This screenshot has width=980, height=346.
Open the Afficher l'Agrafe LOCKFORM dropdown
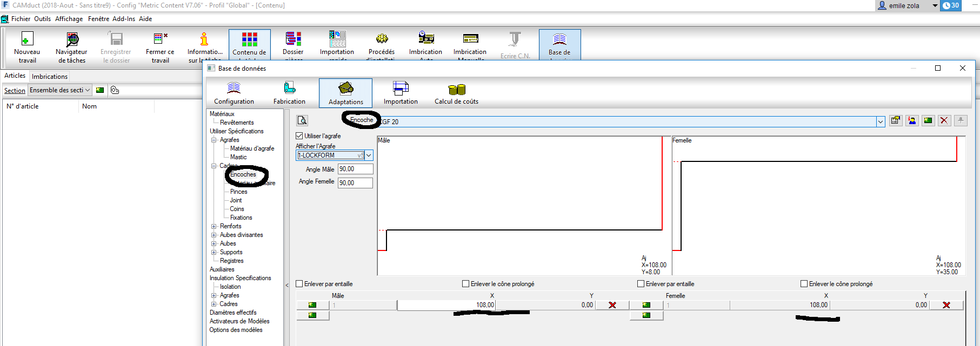(x=369, y=155)
